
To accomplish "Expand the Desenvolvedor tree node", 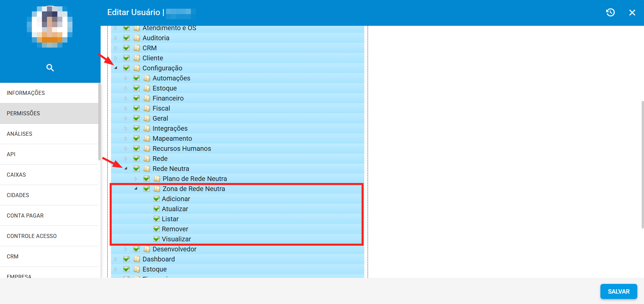I will tap(126, 249).
